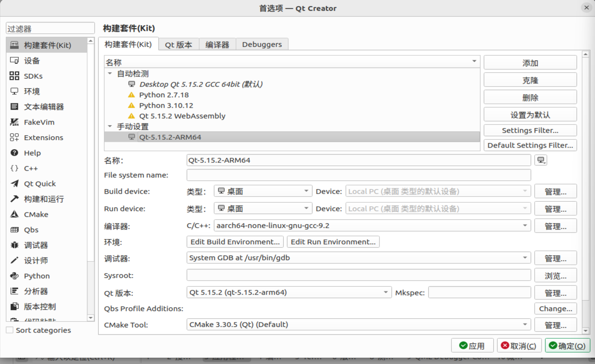Collapse the 自动检测 tree group
This screenshot has width=595, height=364.
(110, 74)
